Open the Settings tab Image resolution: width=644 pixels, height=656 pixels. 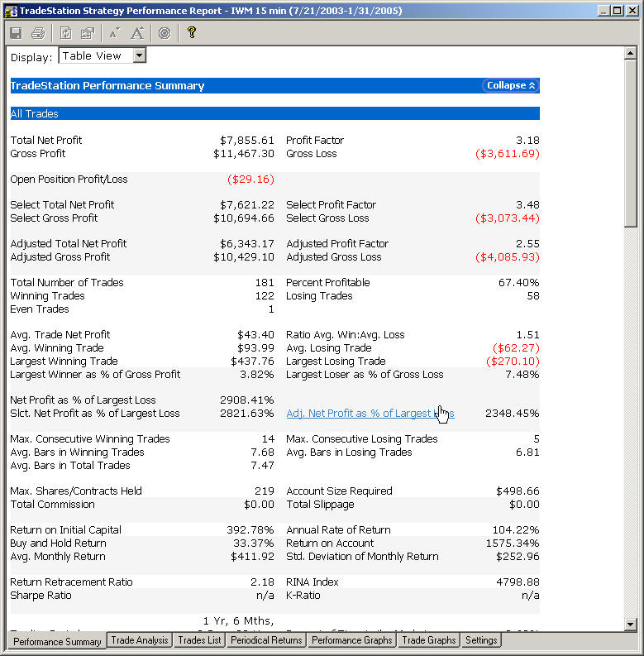pos(481,640)
